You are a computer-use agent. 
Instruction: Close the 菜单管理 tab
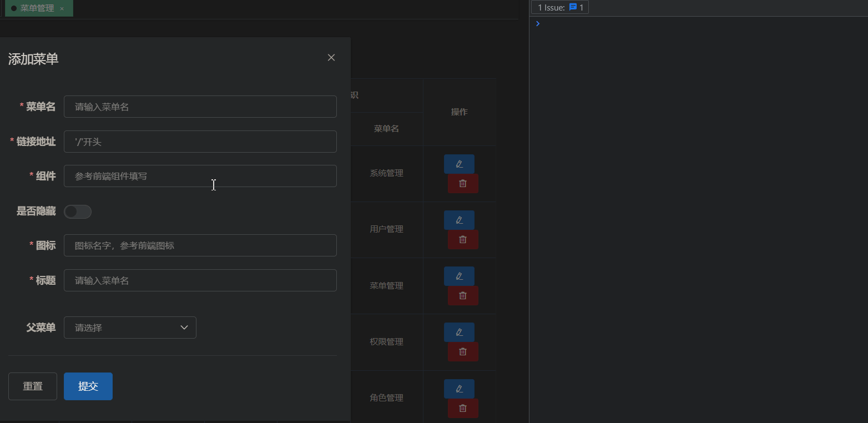click(62, 8)
